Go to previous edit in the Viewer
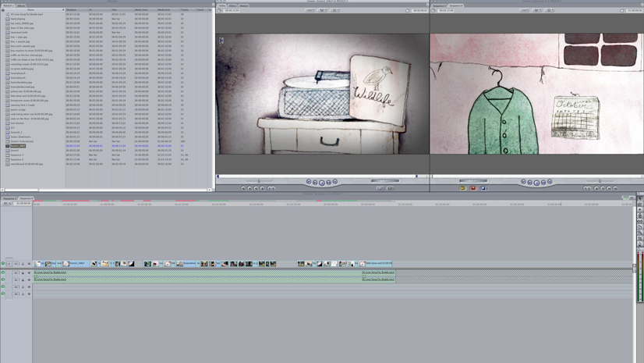Image resolution: width=644 pixels, height=363 pixels. [x=309, y=181]
